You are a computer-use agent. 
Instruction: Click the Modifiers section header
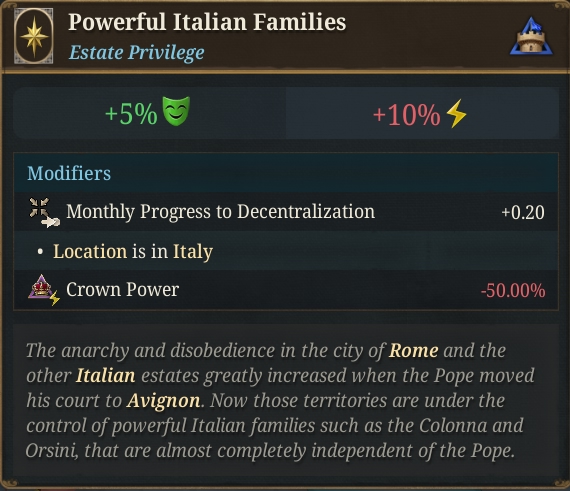(x=69, y=173)
